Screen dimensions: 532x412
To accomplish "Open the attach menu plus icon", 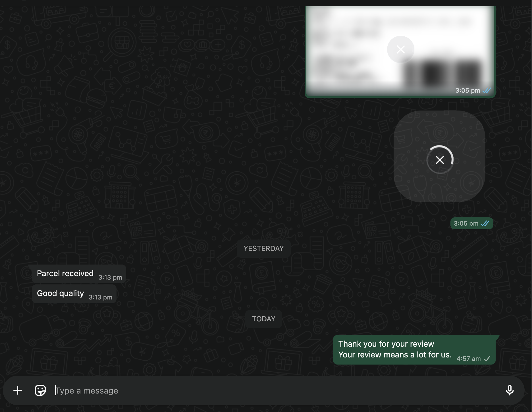I will [x=18, y=390].
